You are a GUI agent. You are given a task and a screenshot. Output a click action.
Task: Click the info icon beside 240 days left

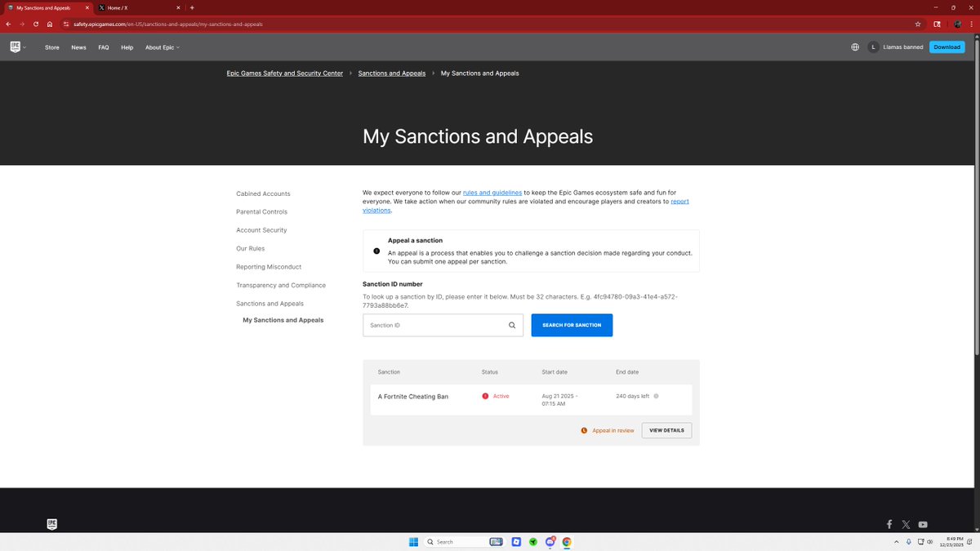click(x=656, y=396)
